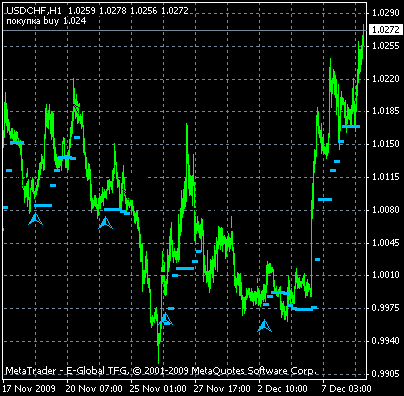Click the 2 Dec 10:00 time label
Viewport: 404px width, 396px height.
(x=283, y=389)
